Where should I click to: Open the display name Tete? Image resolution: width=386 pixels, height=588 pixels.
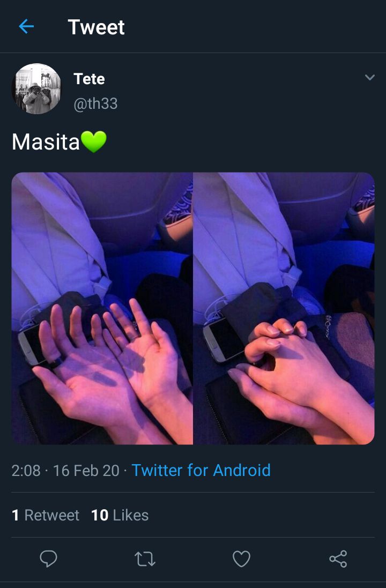[90, 79]
